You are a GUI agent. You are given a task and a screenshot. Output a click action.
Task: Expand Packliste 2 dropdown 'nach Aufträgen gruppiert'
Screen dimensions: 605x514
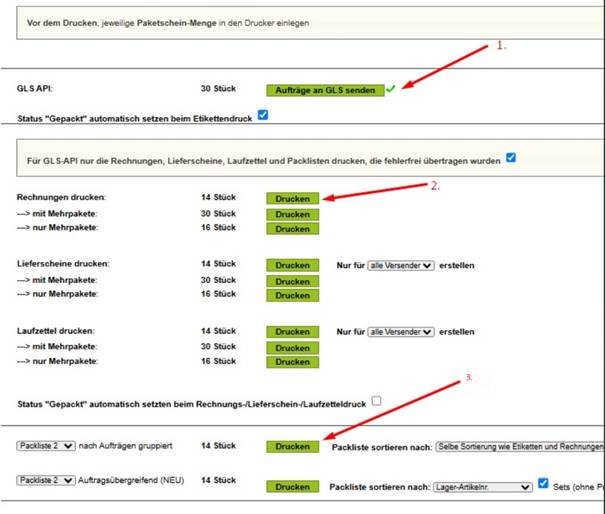coord(45,445)
